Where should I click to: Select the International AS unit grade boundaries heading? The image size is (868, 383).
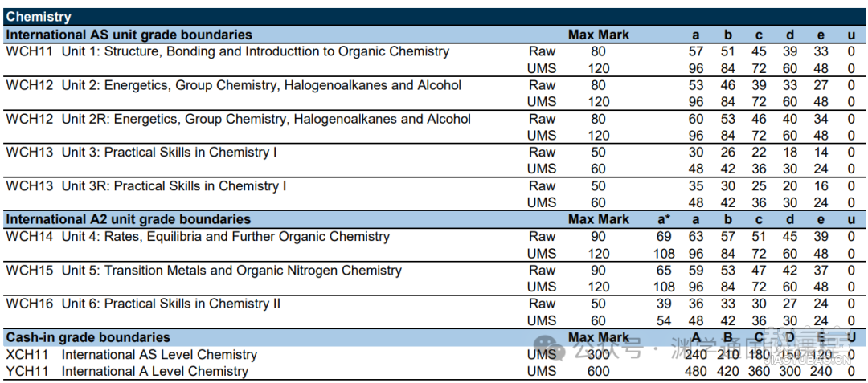(129, 35)
